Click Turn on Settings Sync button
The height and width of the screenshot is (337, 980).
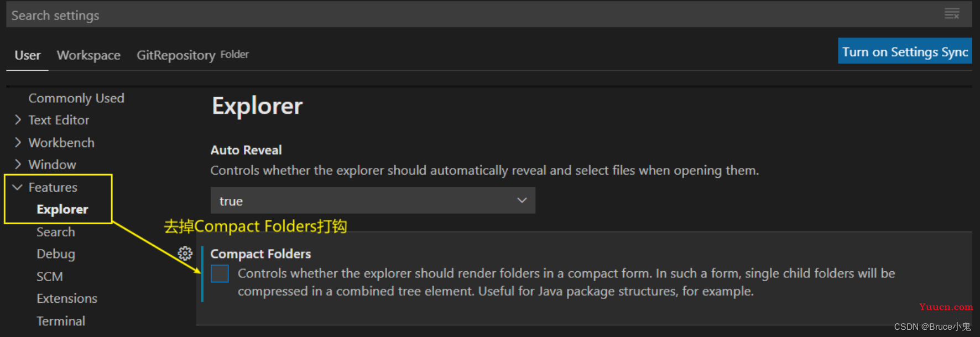pos(905,51)
